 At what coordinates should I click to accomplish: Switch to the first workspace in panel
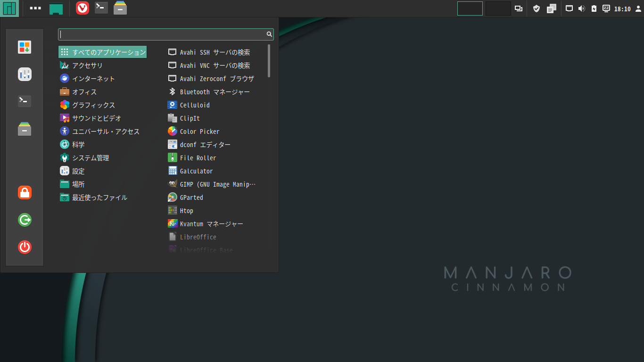(470, 8)
